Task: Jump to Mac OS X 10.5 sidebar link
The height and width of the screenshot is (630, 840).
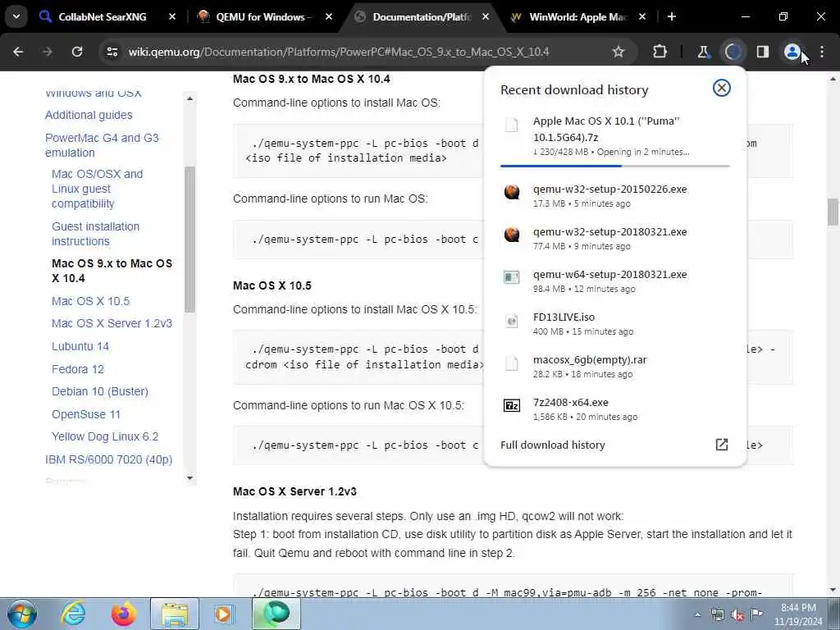Action: coord(90,301)
